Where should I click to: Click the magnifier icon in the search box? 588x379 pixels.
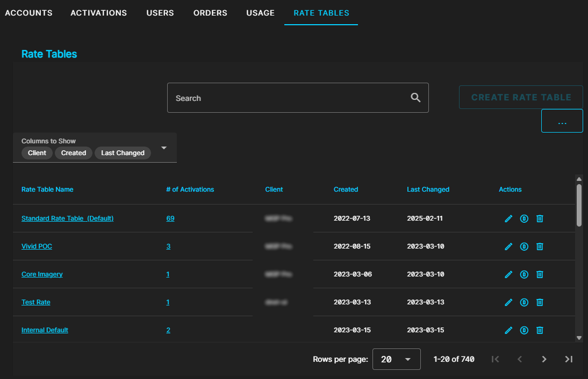point(415,98)
